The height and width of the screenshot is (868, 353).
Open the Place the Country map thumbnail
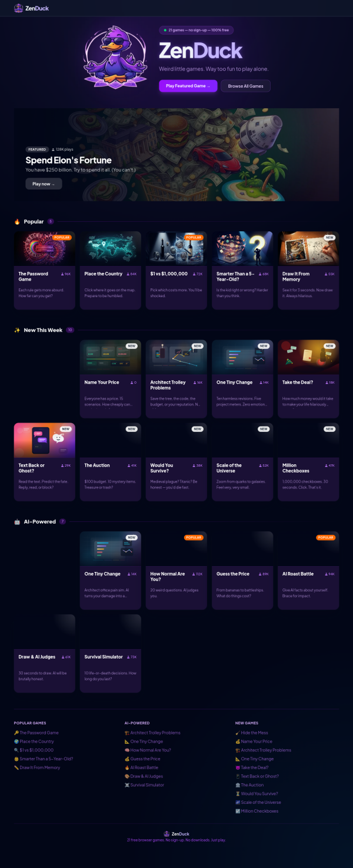pyautogui.click(x=111, y=248)
